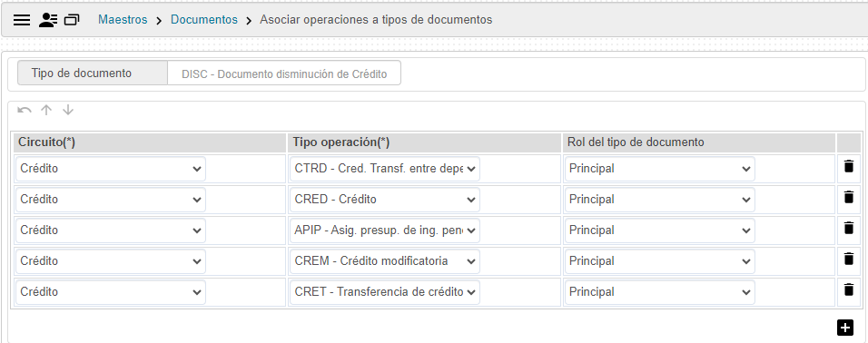This screenshot has width=868, height=343.
Task: Click the undo arrow icon
Action: [x=25, y=110]
